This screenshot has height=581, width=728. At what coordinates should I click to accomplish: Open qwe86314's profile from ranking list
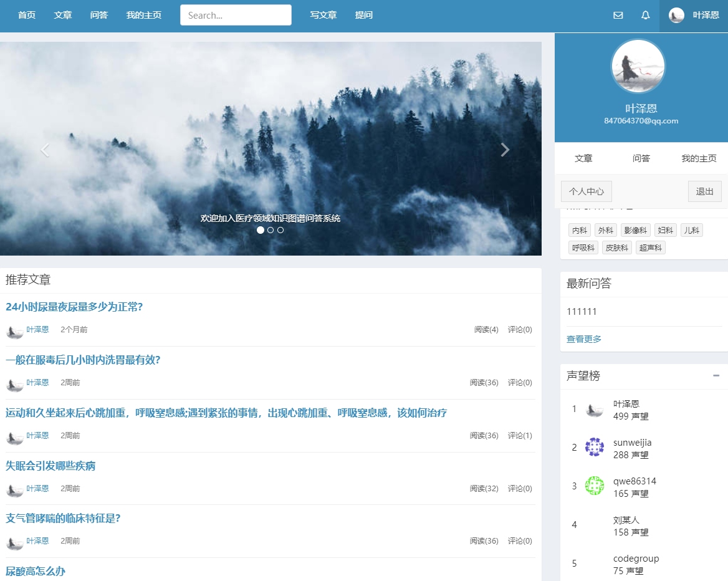click(635, 481)
